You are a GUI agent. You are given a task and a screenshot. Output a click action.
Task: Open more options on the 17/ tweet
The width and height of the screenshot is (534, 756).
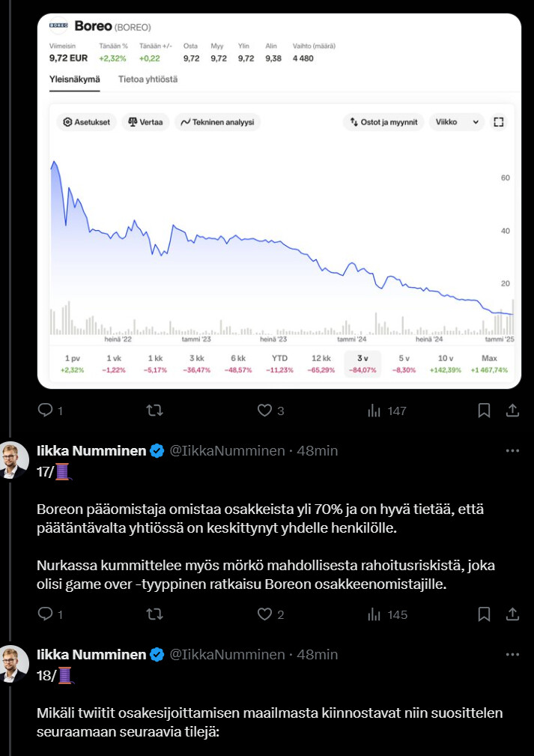[513, 451]
